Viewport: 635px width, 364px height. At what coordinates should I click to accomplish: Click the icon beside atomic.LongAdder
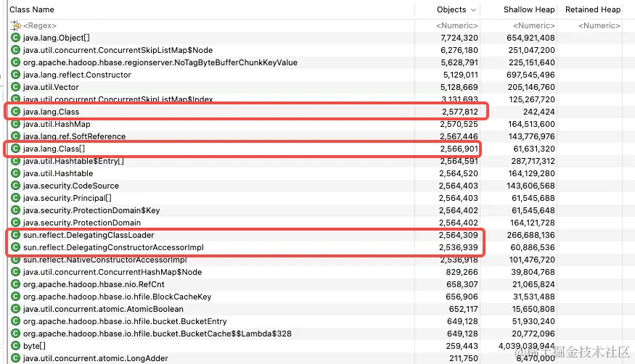[x=15, y=358]
